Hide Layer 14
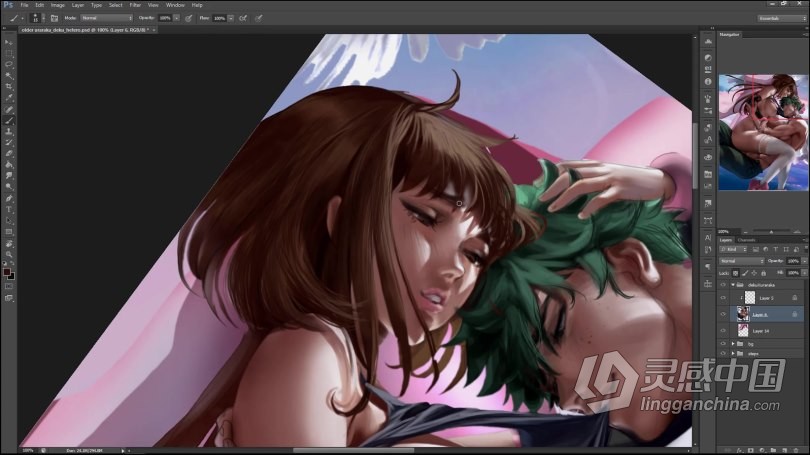This screenshot has width=810, height=455. click(723, 331)
